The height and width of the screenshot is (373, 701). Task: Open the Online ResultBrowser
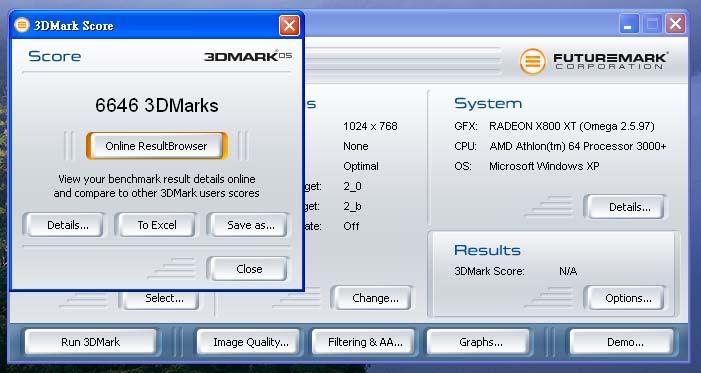click(x=156, y=146)
